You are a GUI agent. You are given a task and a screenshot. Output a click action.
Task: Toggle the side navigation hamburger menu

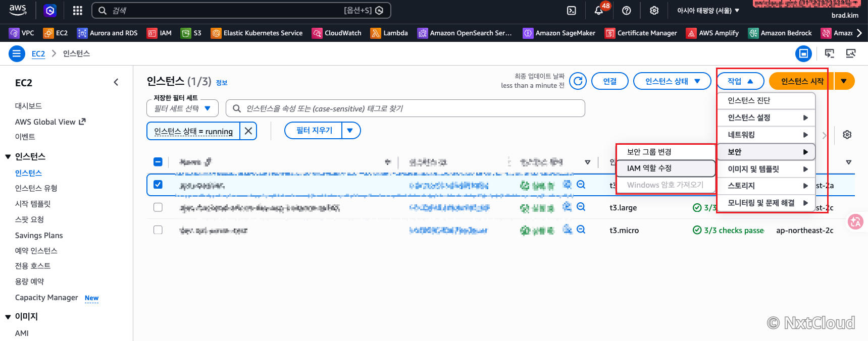(17, 53)
